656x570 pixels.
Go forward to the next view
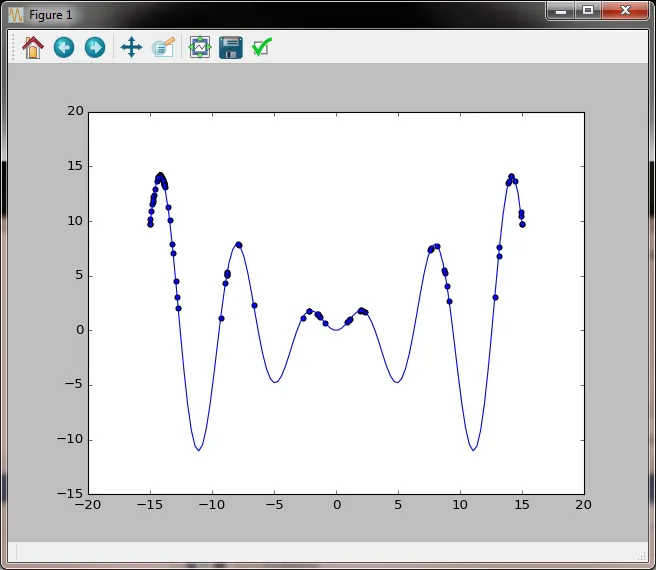[95, 47]
